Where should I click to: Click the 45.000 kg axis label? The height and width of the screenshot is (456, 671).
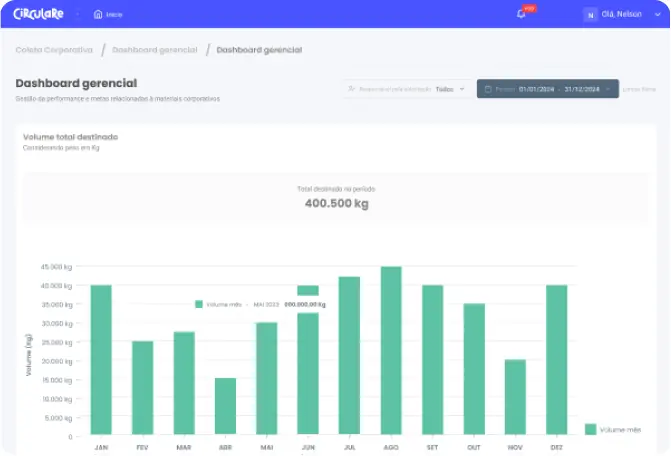(56, 267)
